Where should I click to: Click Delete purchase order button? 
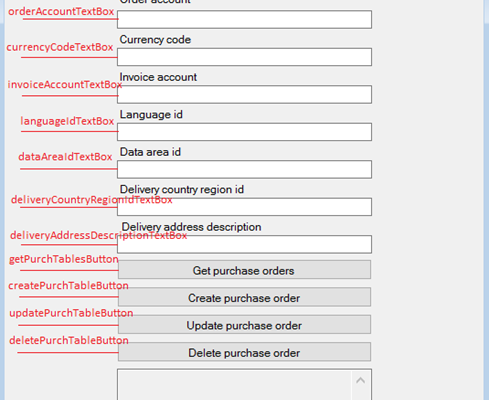244,352
